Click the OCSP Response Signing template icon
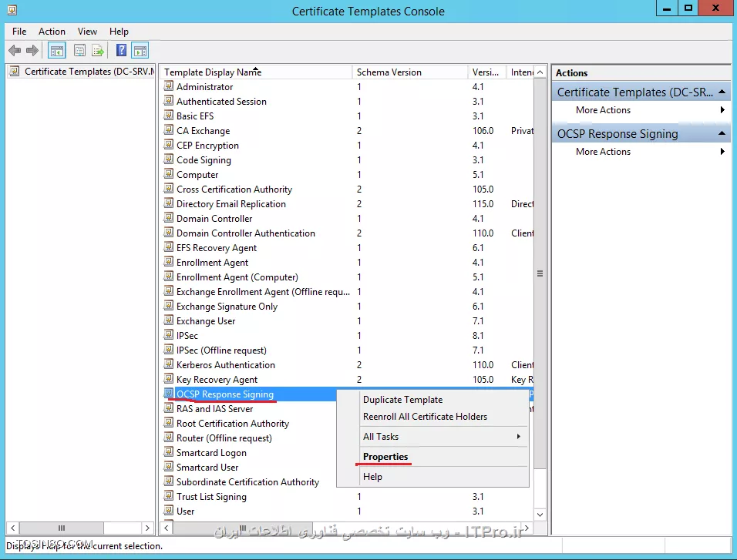Screen dimensions: 737x560 [x=168, y=393]
